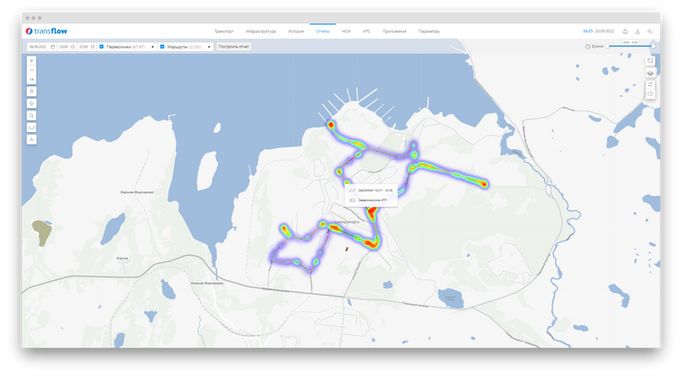
Task: Open the user profile icon
Action: [638, 31]
